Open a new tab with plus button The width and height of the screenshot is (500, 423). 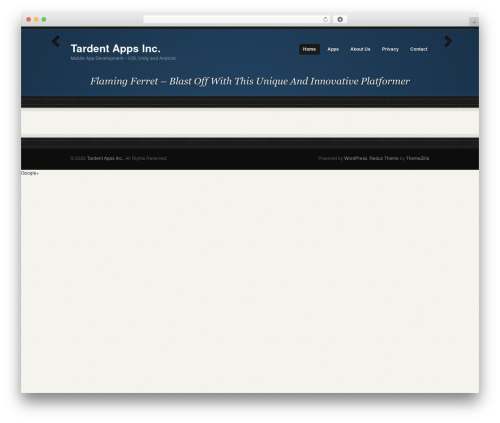point(474,22)
